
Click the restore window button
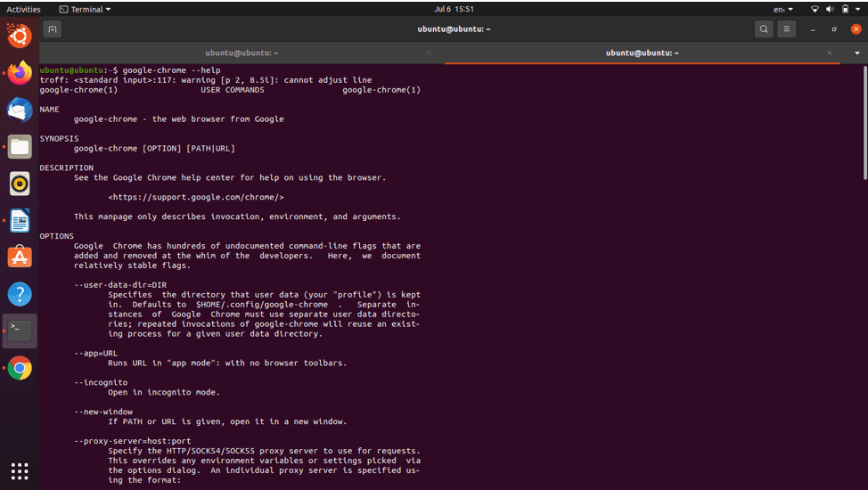834,29
